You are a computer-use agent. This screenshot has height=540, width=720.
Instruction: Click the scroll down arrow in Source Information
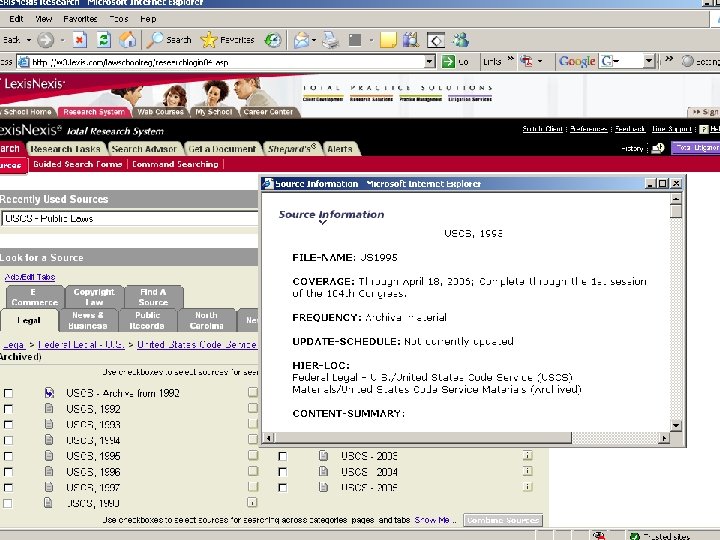tap(675, 425)
